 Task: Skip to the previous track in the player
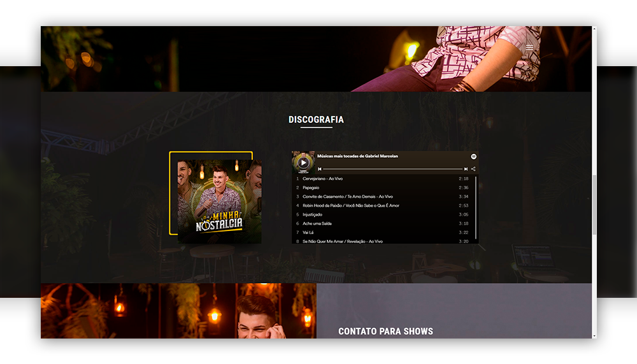(320, 169)
